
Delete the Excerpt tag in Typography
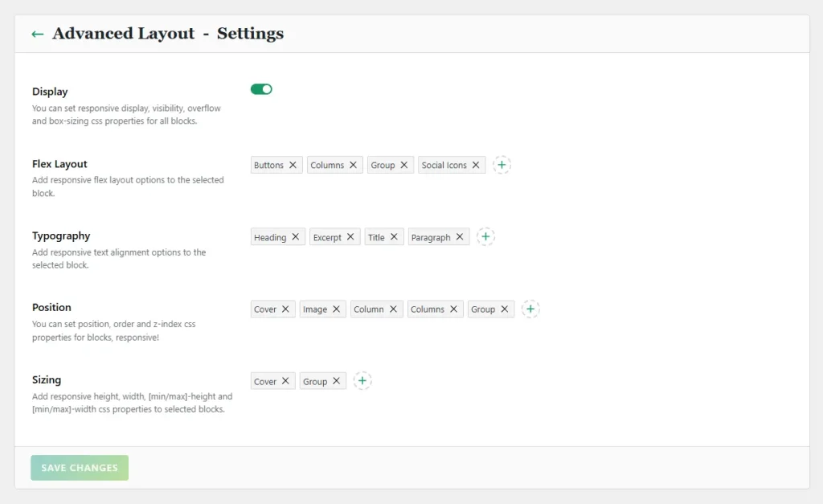tap(350, 237)
